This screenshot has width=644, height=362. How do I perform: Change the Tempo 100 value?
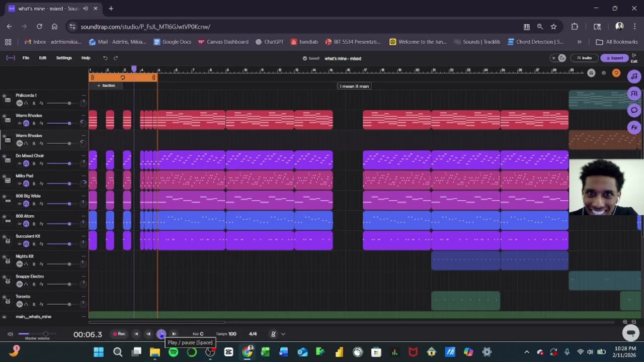[226, 334]
